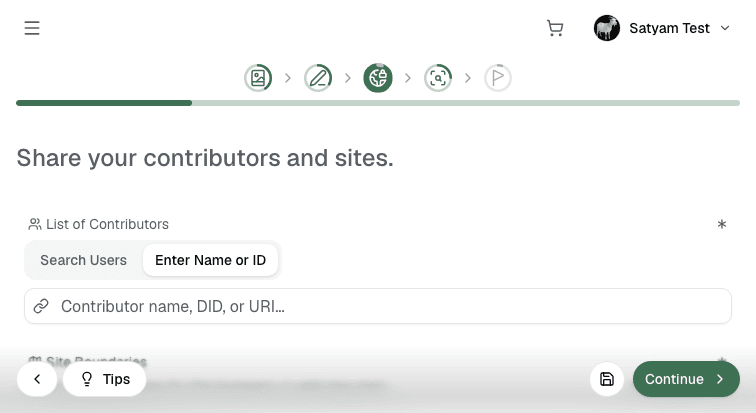Click the List of Contributors label

click(108, 224)
